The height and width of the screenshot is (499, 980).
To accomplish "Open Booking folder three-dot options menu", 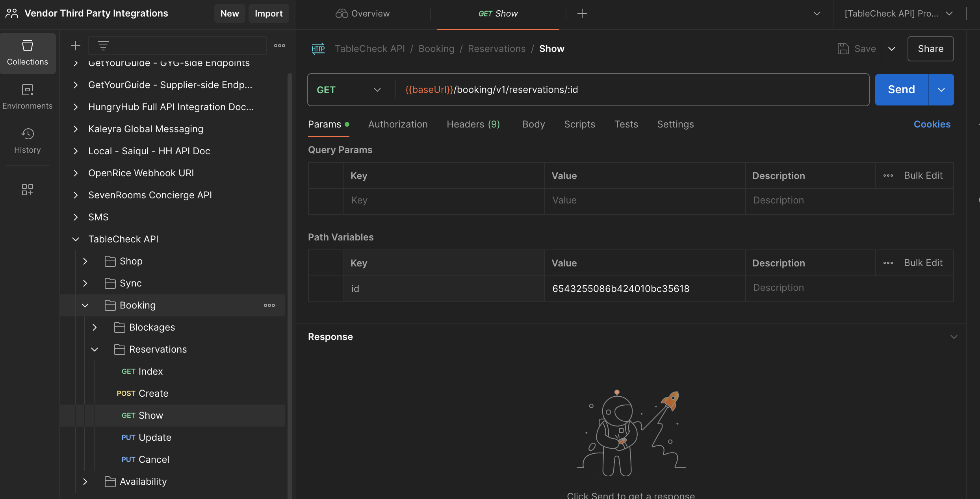I will [x=269, y=305].
